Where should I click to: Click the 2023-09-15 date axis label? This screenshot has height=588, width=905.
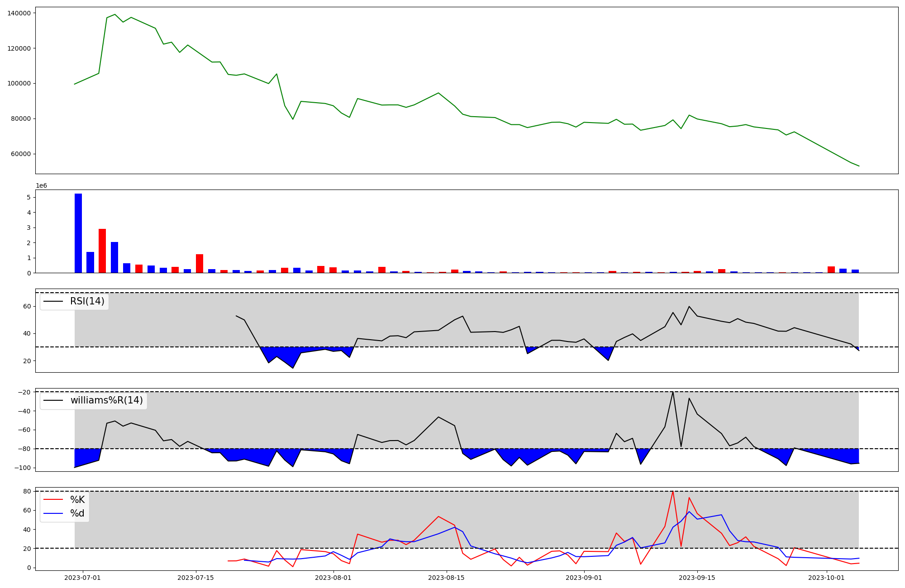tap(697, 578)
